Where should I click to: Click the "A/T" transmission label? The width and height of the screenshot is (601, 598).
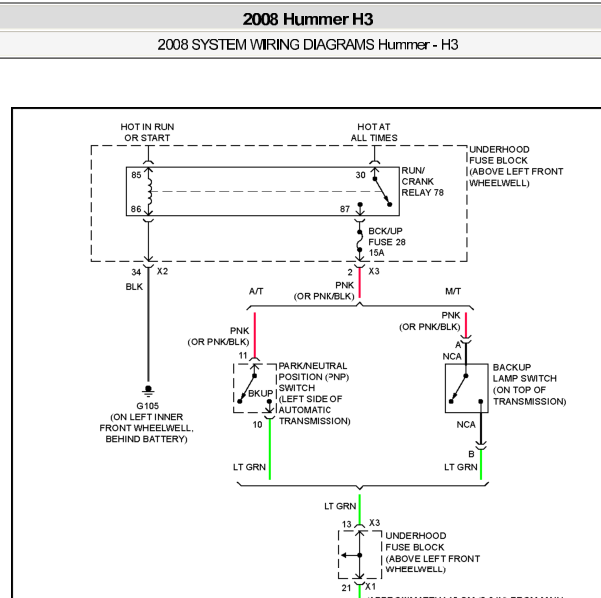click(256, 291)
